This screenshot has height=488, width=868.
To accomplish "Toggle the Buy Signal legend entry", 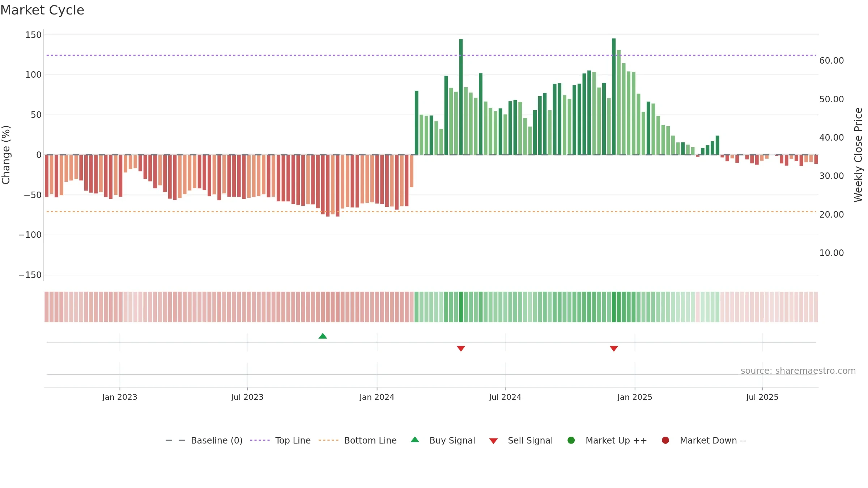I will (x=443, y=440).
